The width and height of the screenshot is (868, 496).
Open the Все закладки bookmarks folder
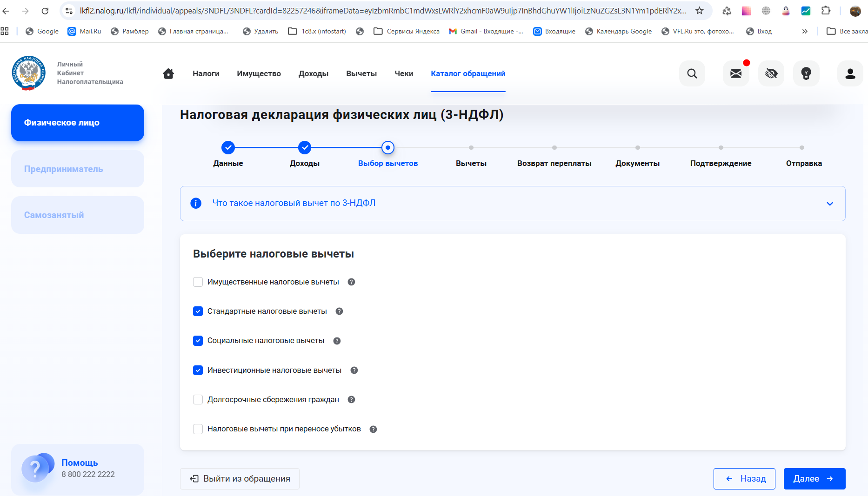point(847,32)
